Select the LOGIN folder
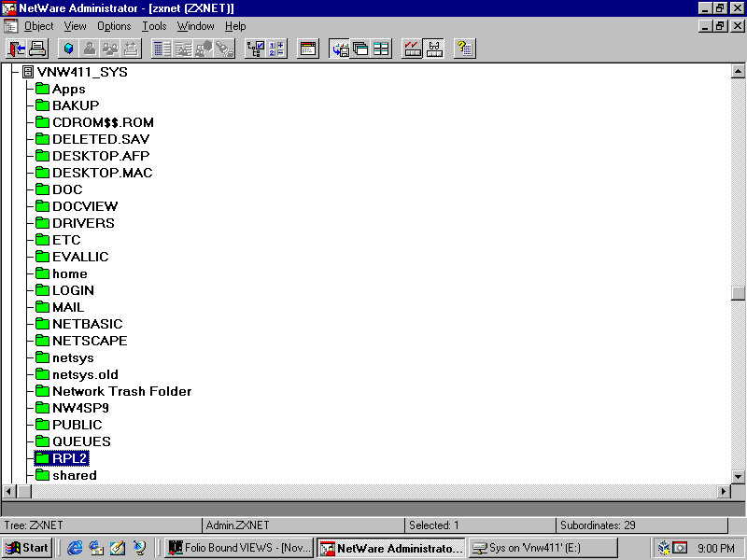Screen dimensions: 747x560 (64, 290)
